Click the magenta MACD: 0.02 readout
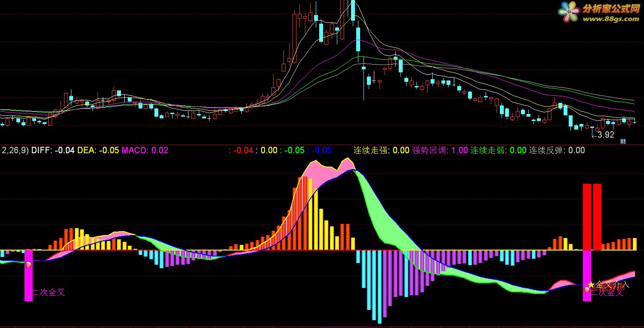The width and height of the screenshot is (644, 328). click(x=145, y=150)
